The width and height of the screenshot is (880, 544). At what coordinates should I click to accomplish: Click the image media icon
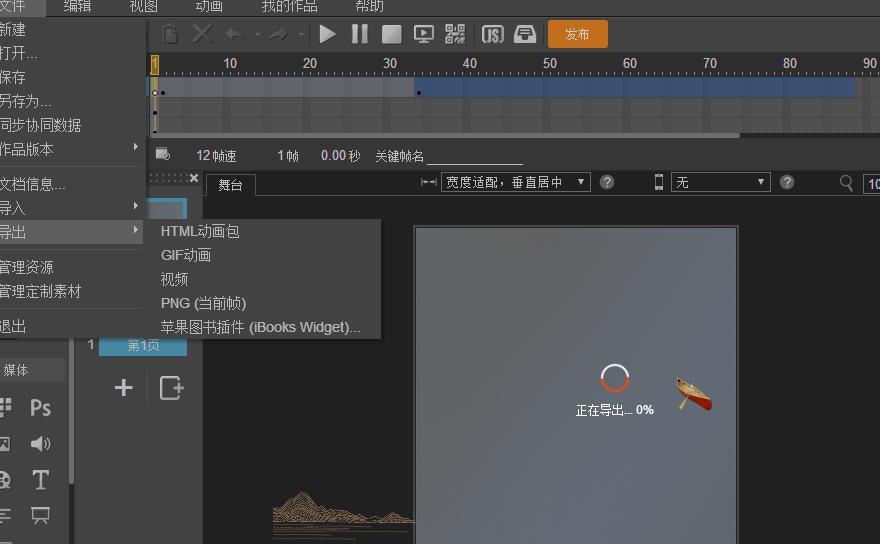4,444
